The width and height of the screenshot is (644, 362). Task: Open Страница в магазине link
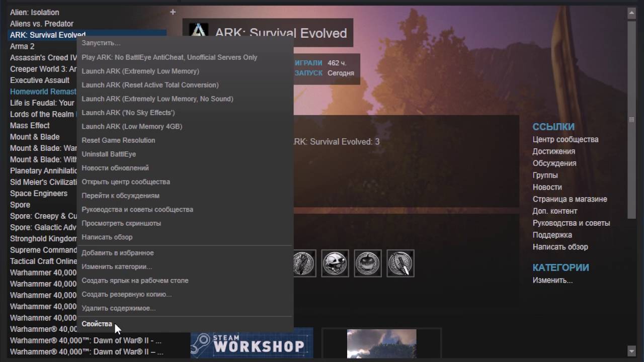tap(570, 199)
